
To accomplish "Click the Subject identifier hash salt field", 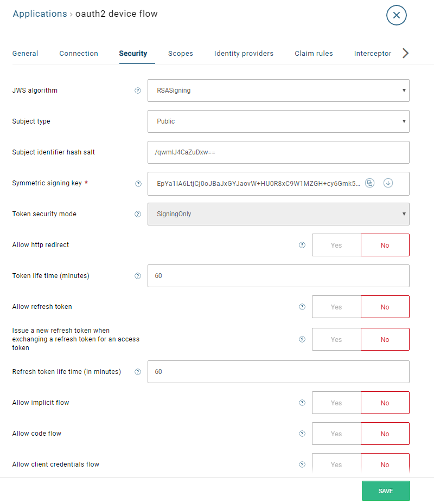I will click(278, 152).
